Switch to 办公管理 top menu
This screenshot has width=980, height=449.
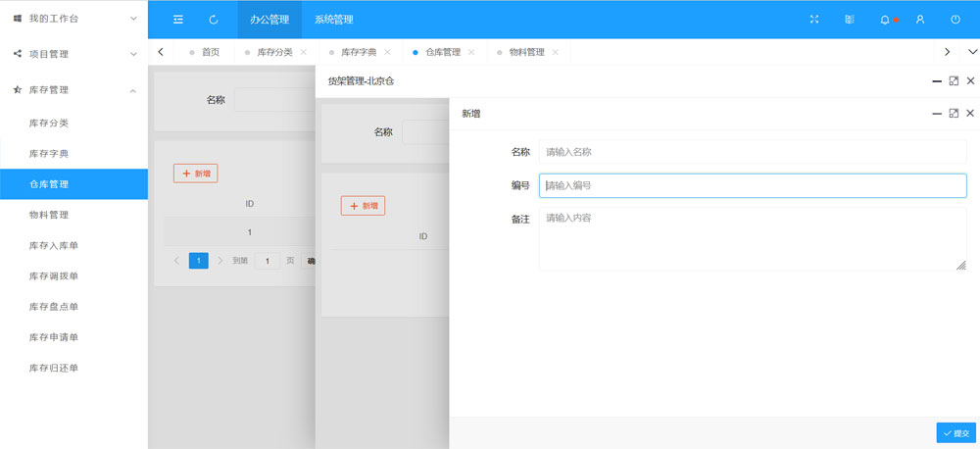pyautogui.click(x=269, y=20)
